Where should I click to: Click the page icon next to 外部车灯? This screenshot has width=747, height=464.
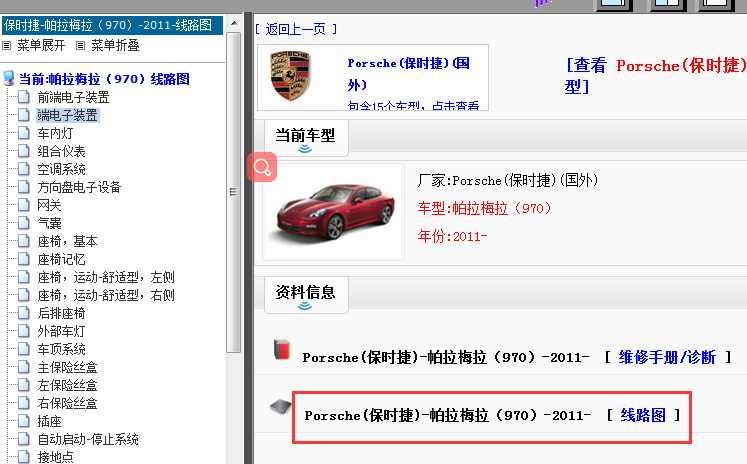pos(24,331)
